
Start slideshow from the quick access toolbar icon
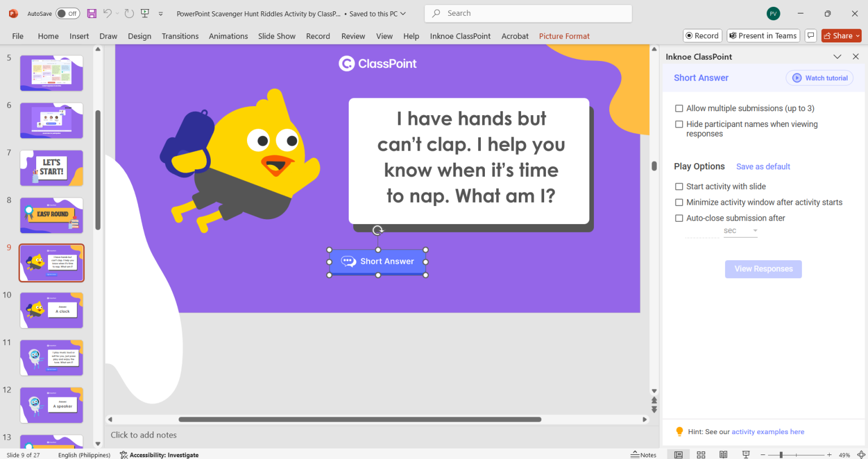145,13
